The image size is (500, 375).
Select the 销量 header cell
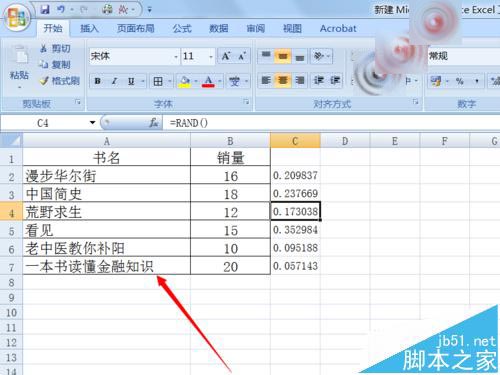(x=230, y=157)
